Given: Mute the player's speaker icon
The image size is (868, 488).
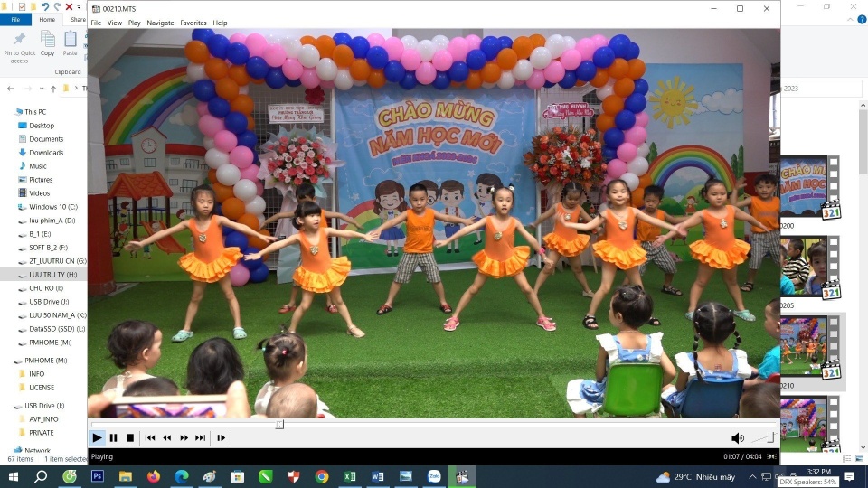Looking at the screenshot, I should (x=738, y=438).
